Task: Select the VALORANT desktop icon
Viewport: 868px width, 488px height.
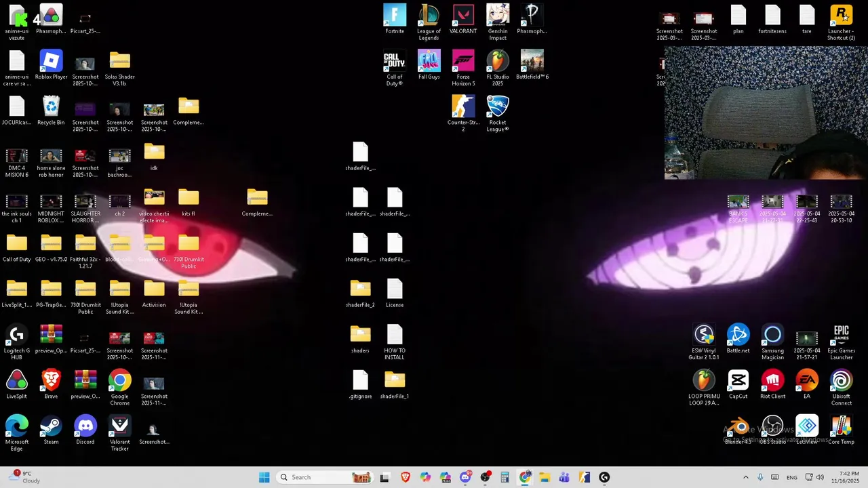Action: coord(463,19)
